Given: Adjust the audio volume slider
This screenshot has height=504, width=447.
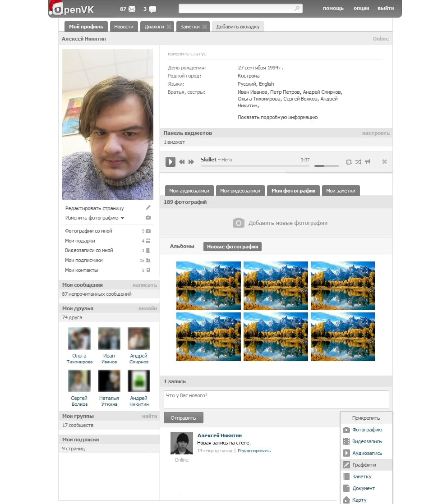Looking at the screenshot, I should click(x=327, y=166).
